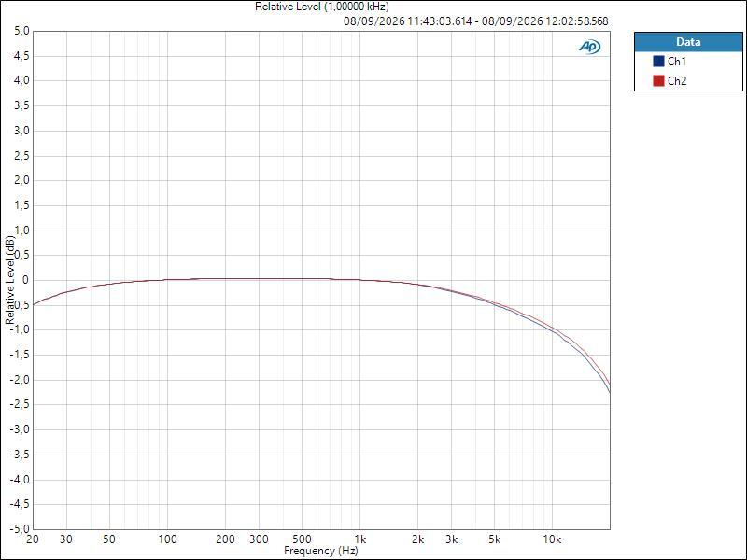Click the 500 frequency axis label

302,539
